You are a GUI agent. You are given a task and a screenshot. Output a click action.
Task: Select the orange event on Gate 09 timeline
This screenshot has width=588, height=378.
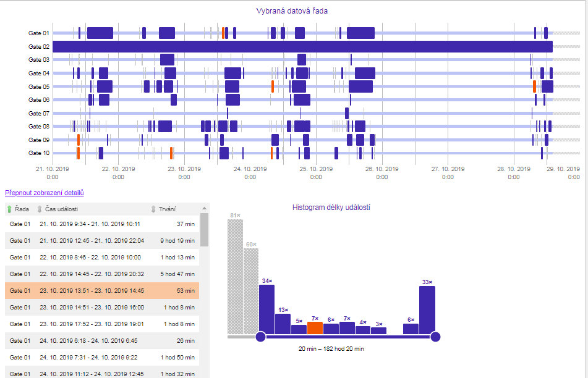click(79, 140)
